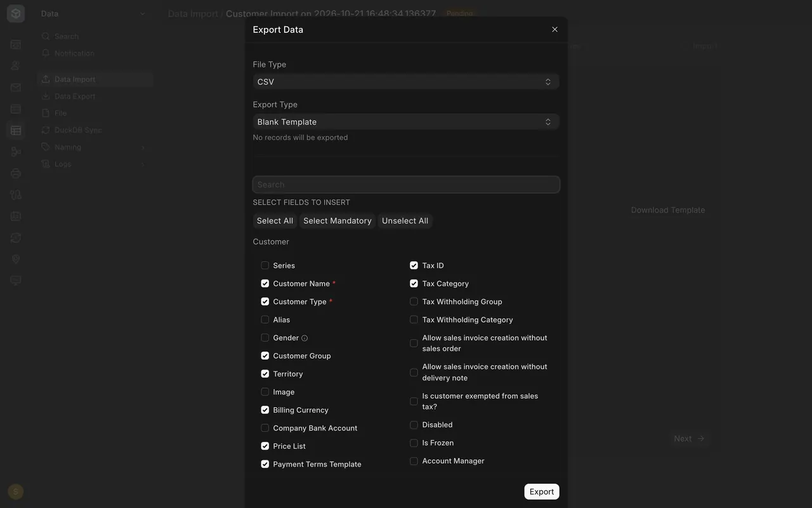
Task: Expand the Logs section in the sidebar
Action: click(95, 164)
